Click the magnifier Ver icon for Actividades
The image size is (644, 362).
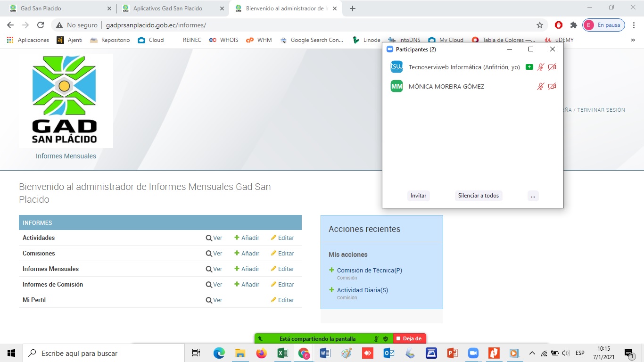pyautogui.click(x=209, y=238)
